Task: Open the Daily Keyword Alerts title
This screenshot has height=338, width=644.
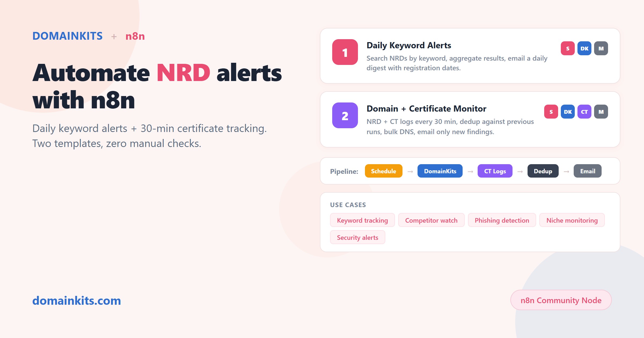Action: coord(409,45)
